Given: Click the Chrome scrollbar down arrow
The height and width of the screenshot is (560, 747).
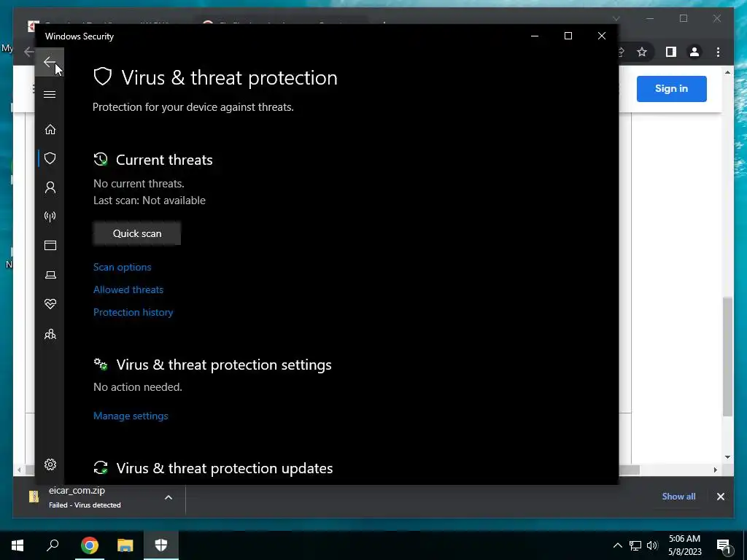Looking at the screenshot, I should click(x=727, y=457).
